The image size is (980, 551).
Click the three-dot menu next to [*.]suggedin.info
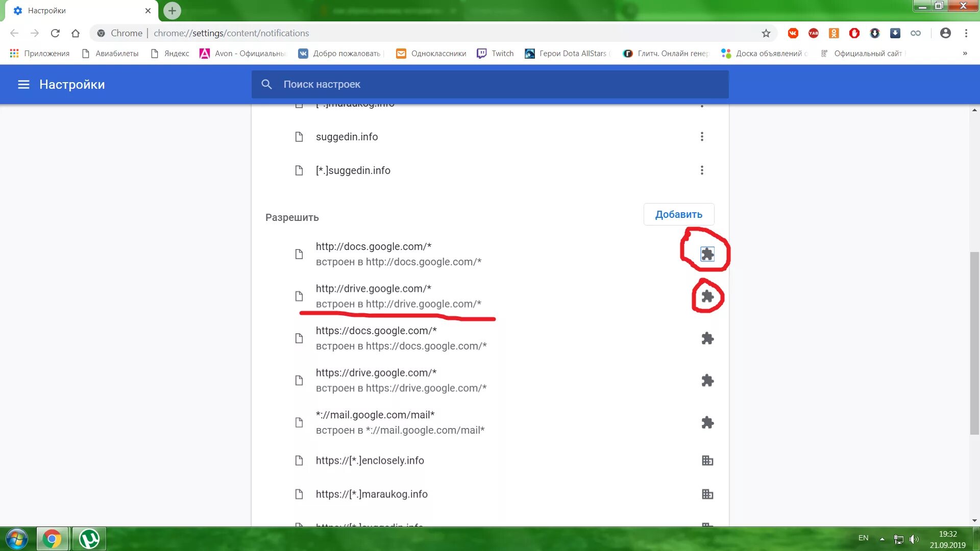702,170
